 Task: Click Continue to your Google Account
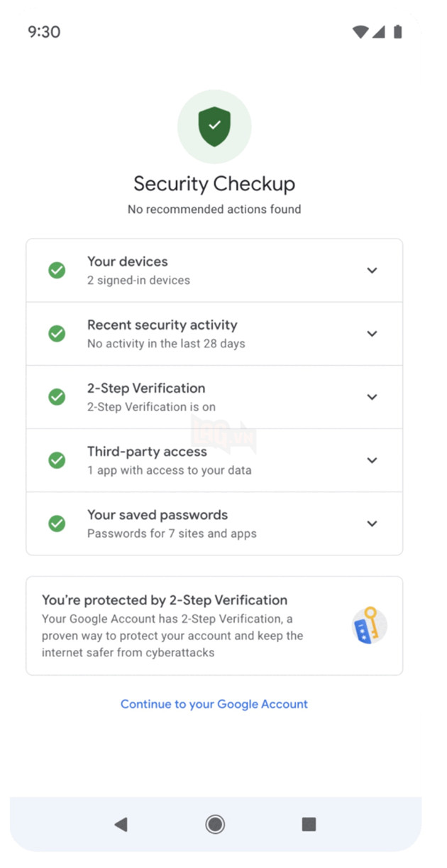214,703
